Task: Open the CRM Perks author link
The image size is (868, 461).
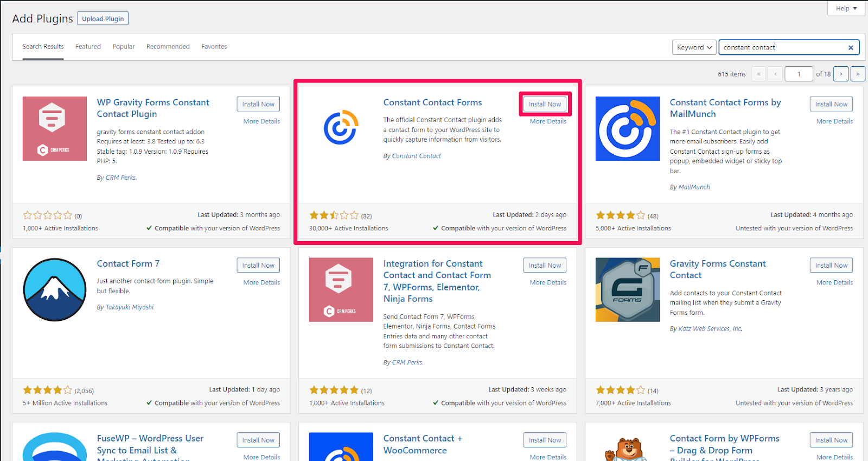Action: [x=120, y=178]
